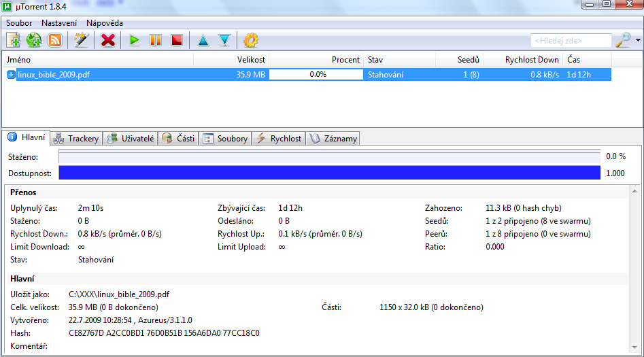
Task: Move torrent up the queue arrow
Action: tap(203, 40)
